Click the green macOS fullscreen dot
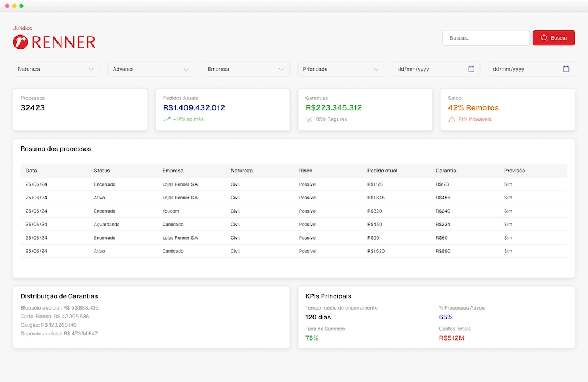This screenshot has width=588, height=382. [x=21, y=6]
